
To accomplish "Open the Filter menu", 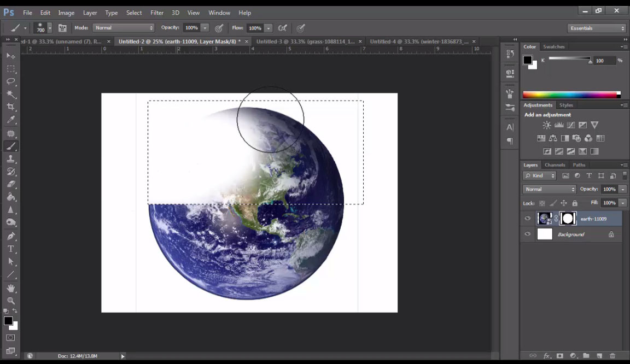I will tap(157, 13).
